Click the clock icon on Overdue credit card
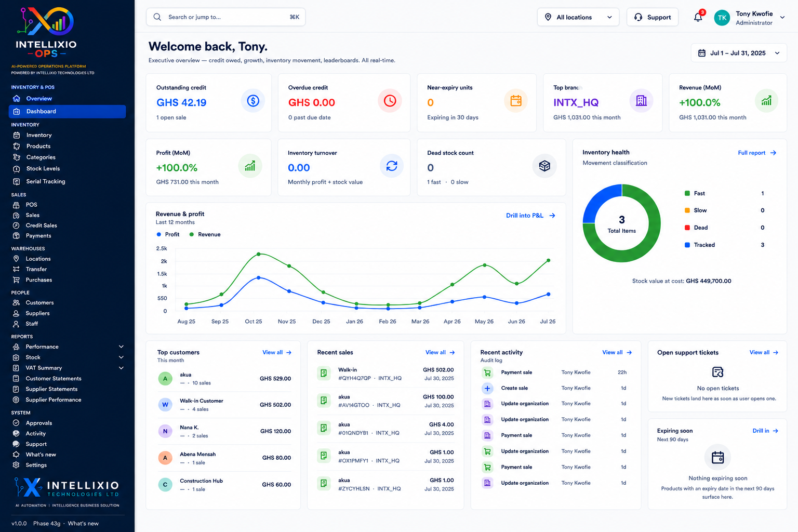The image size is (798, 532). tap(390, 101)
